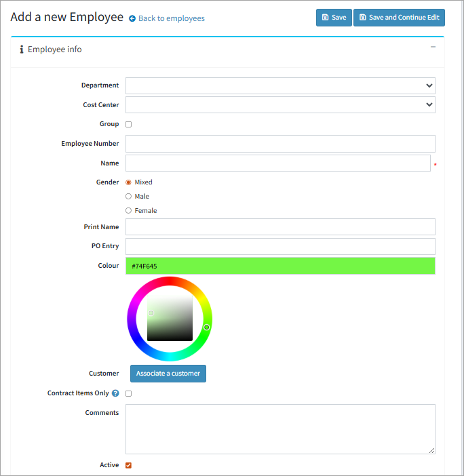Click the Employee info section icon
The image size is (464, 476).
[x=22, y=49]
